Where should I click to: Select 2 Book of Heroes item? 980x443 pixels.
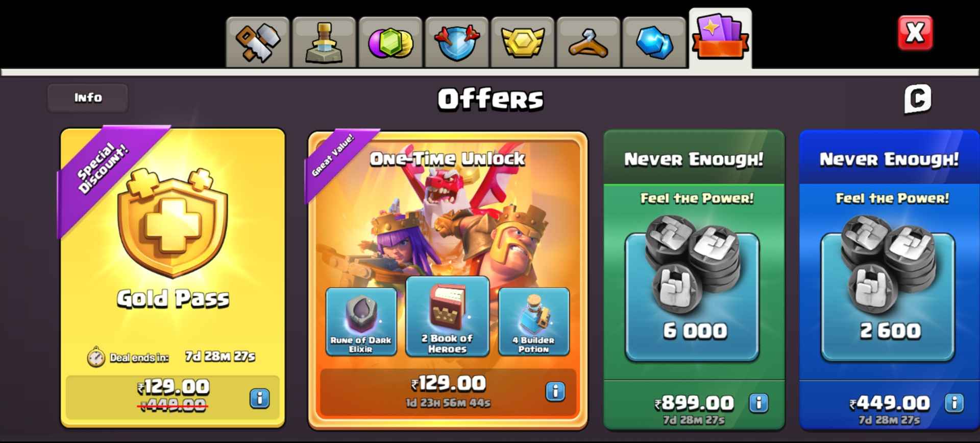(448, 316)
